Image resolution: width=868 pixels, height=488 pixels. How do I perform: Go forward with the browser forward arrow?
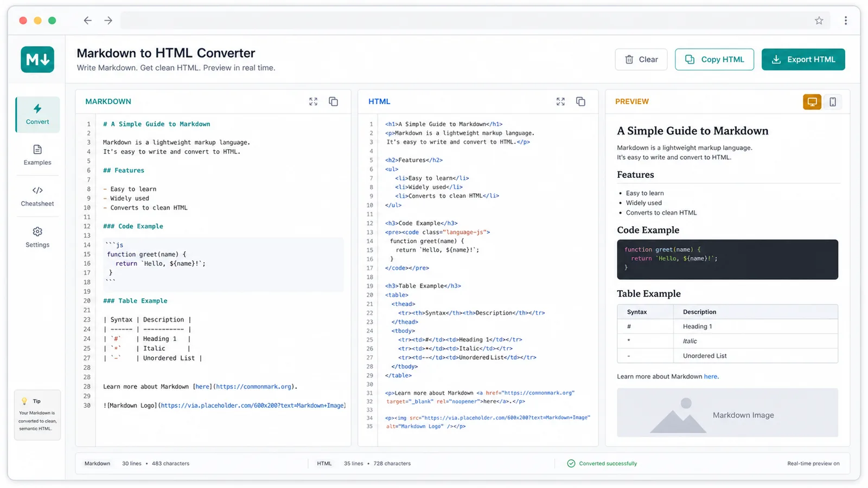[x=108, y=21]
